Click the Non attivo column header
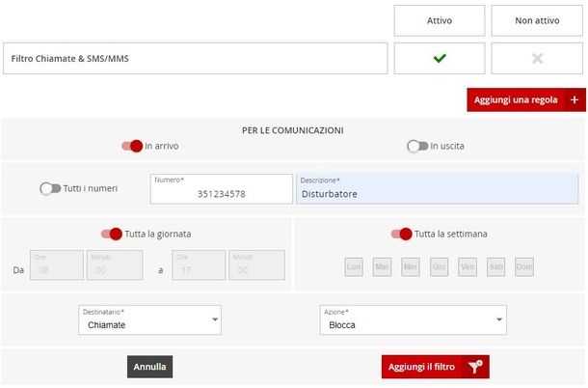 (537, 20)
